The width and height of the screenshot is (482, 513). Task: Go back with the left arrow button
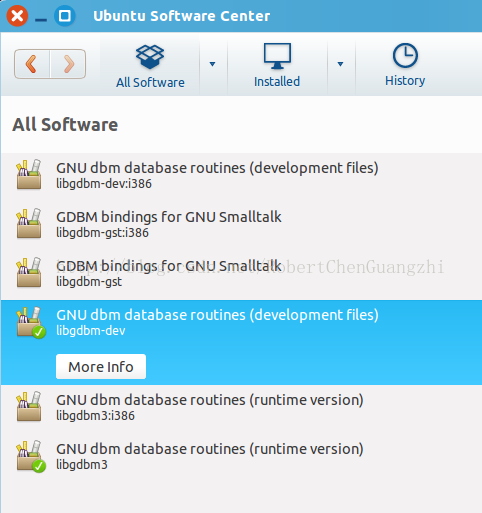pos(32,64)
